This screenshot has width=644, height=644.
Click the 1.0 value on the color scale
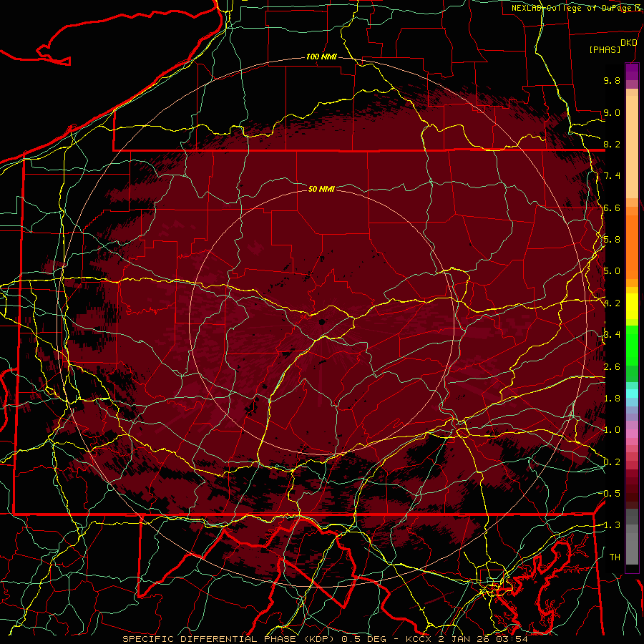click(612, 430)
